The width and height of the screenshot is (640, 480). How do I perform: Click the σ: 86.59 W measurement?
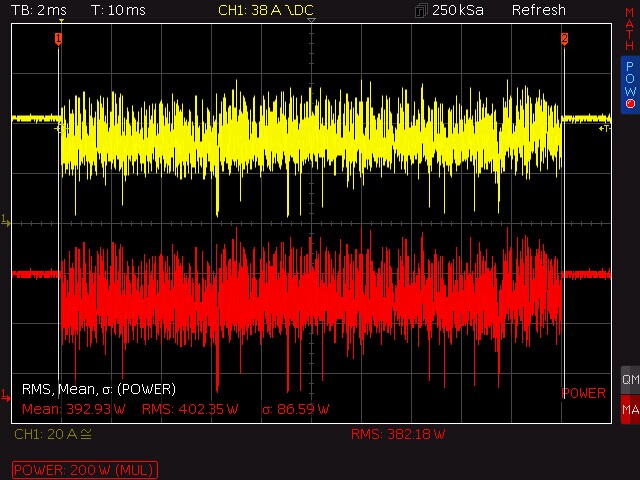(x=295, y=409)
